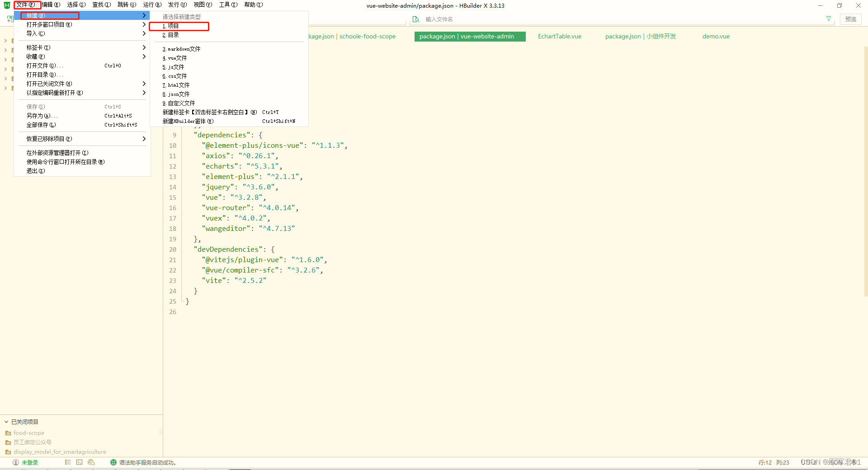Click the 员工绑定公众号 folder icon
The image size is (868, 470).
point(8,442)
